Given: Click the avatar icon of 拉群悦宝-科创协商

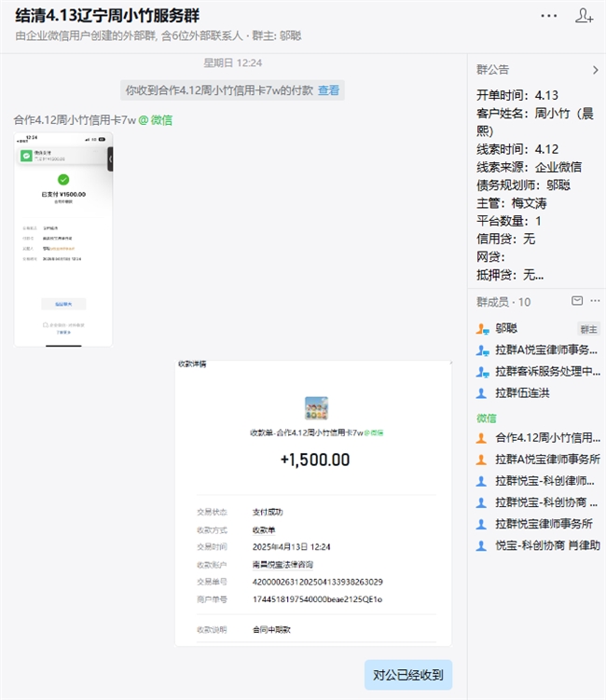Looking at the screenshot, I should [x=481, y=502].
